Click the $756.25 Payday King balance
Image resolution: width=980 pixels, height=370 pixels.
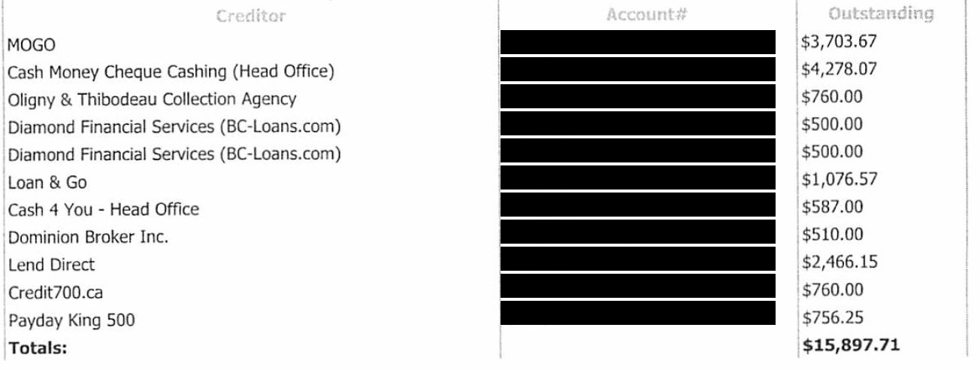click(832, 317)
